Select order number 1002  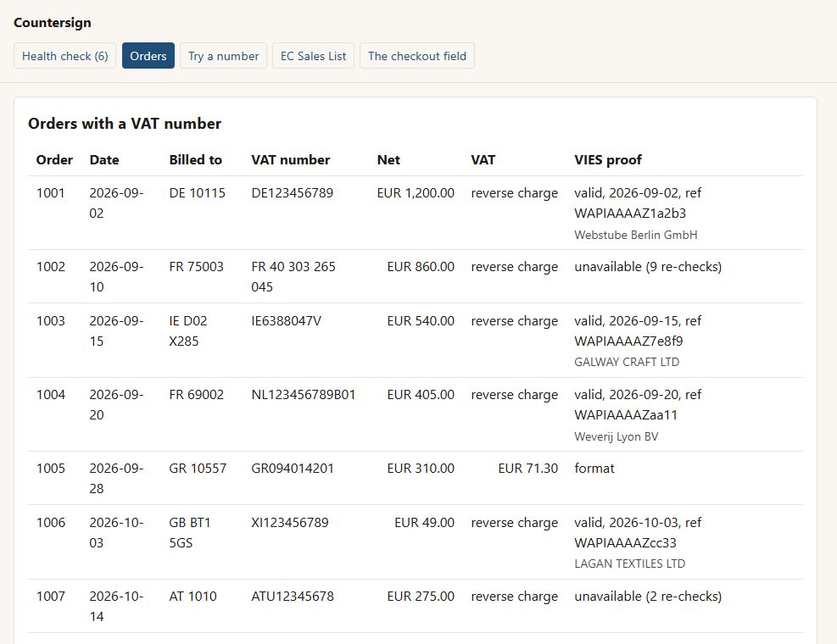(51, 266)
